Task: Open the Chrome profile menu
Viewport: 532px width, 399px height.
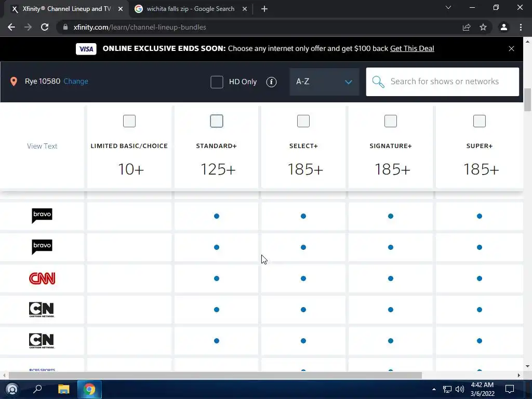Action: pyautogui.click(x=504, y=27)
